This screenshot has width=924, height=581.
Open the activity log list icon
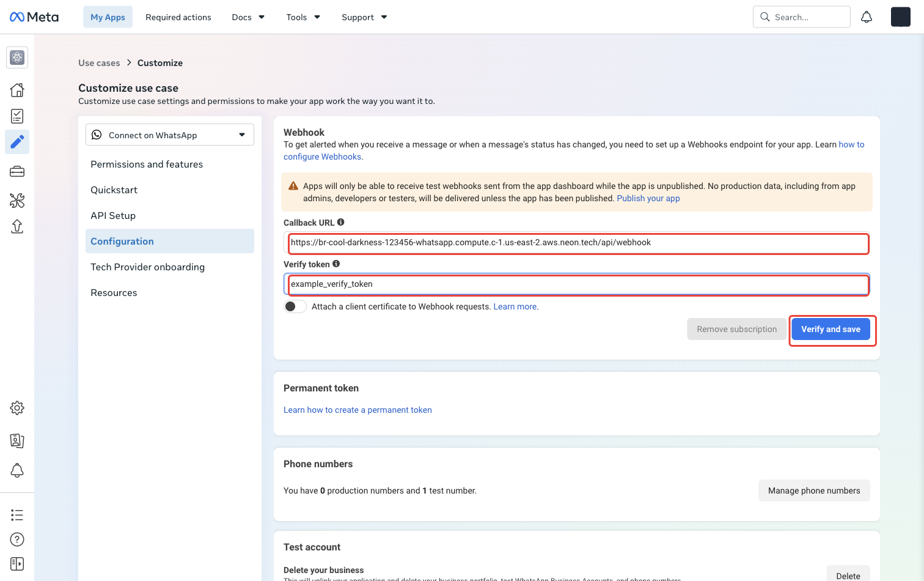[17, 515]
